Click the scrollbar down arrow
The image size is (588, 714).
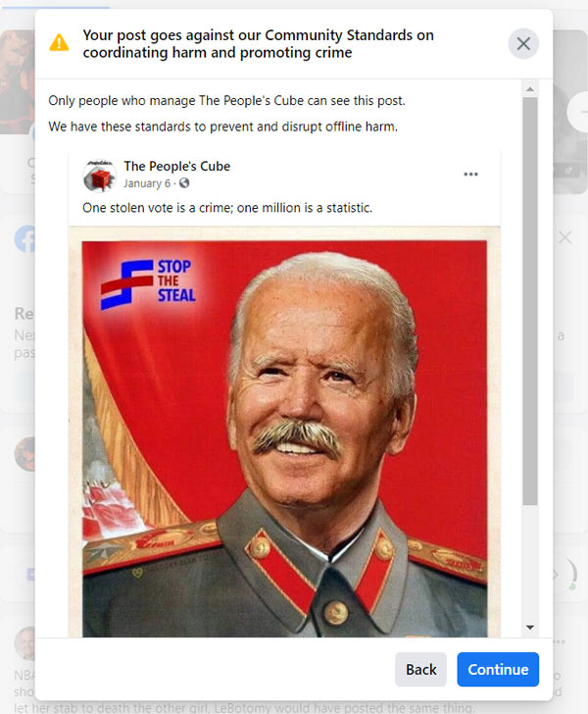click(530, 628)
